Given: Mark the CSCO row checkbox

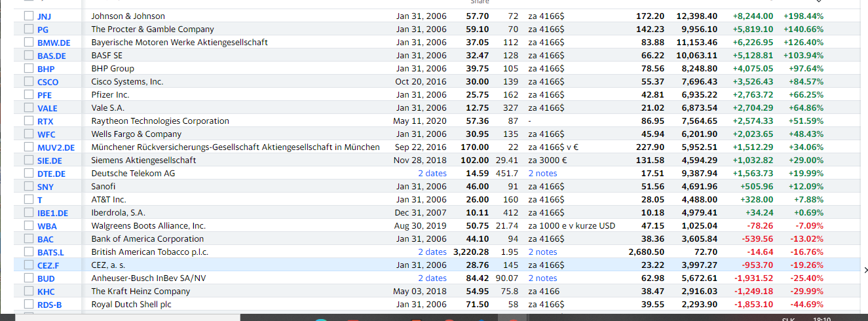Looking at the screenshot, I should click(28, 81).
